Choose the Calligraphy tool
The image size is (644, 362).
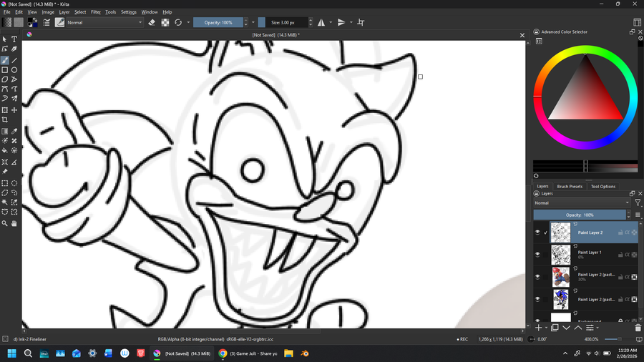[x=14, y=49]
